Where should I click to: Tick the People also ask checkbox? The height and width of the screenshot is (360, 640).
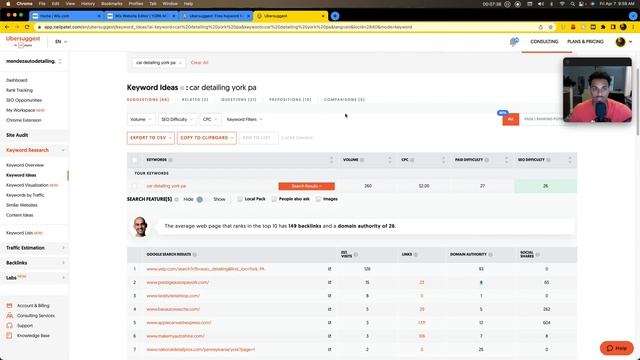274,199
